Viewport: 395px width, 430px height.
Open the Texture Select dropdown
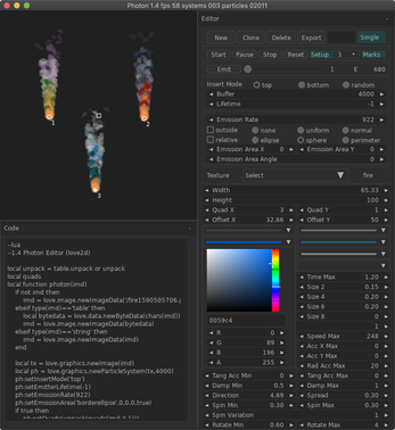click(x=295, y=175)
